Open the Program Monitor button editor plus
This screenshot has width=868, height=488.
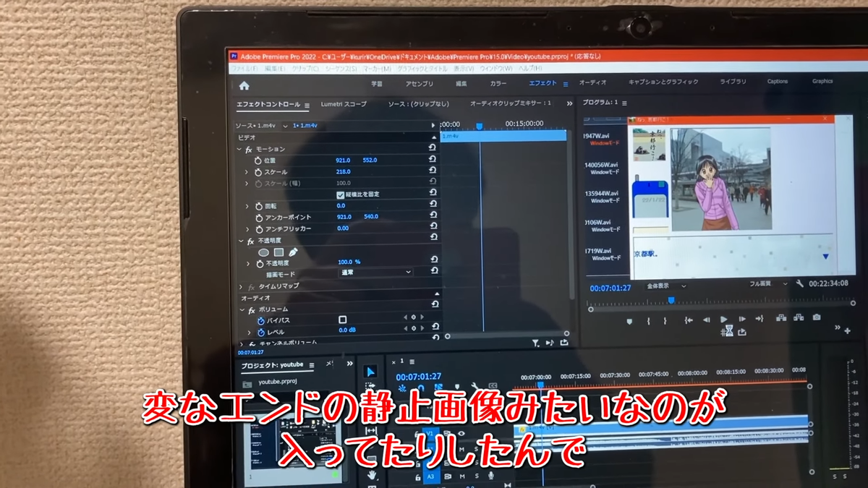click(847, 330)
